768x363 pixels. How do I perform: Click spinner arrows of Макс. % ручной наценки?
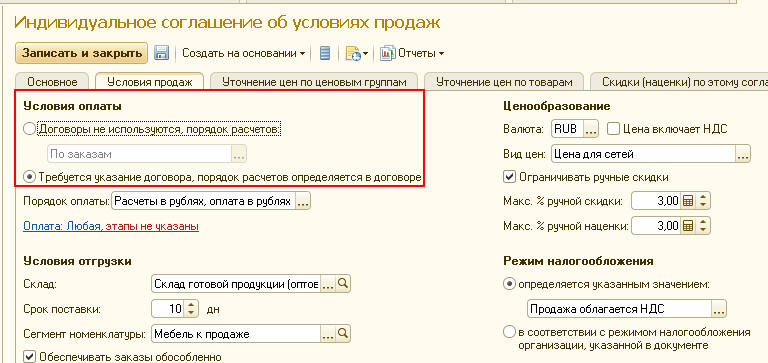(703, 226)
